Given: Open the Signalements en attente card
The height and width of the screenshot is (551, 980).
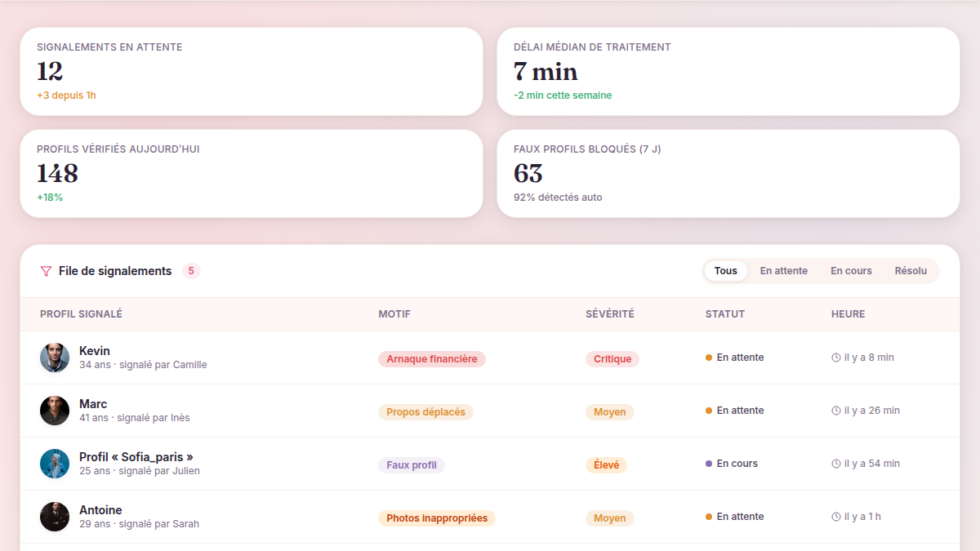Looking at the screenshot, I should pyautogui.click(x=252, y=72).
